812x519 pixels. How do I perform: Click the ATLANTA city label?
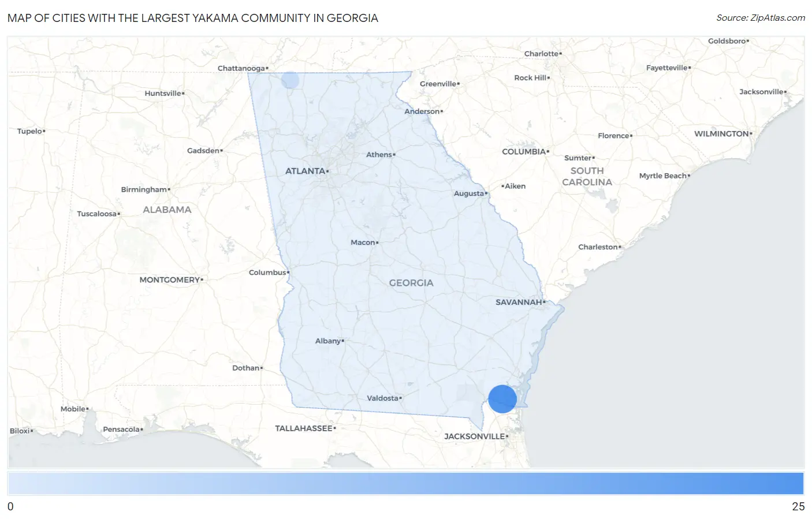[x=306, y=171]
